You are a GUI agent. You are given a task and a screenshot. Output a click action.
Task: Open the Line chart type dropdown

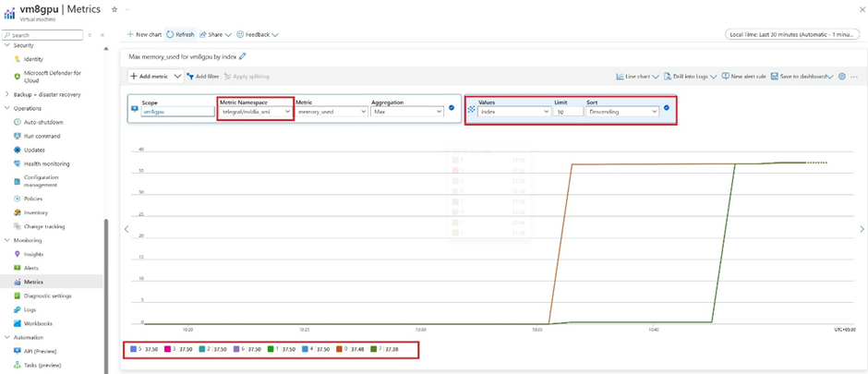point(638,77)
